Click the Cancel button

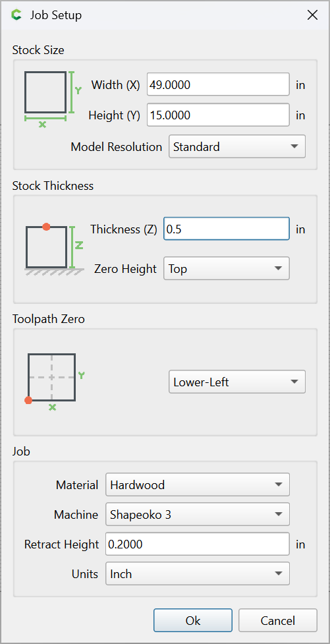278,620
